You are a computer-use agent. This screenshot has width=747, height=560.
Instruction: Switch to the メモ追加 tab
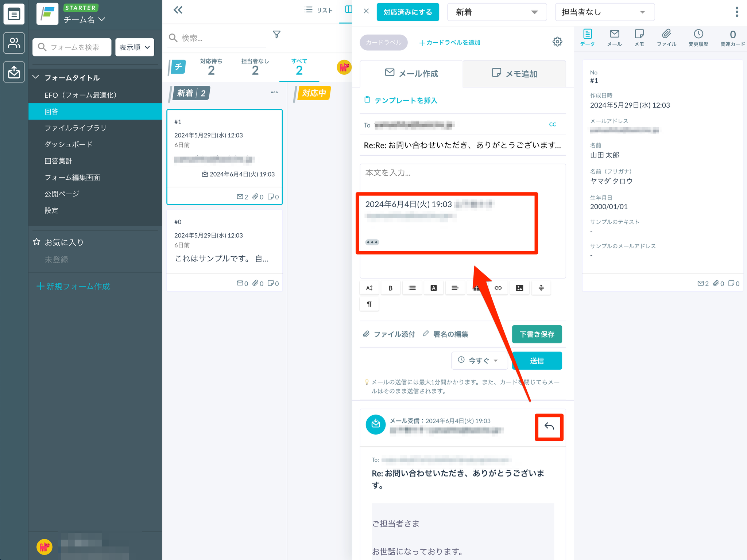coord(514,74)
